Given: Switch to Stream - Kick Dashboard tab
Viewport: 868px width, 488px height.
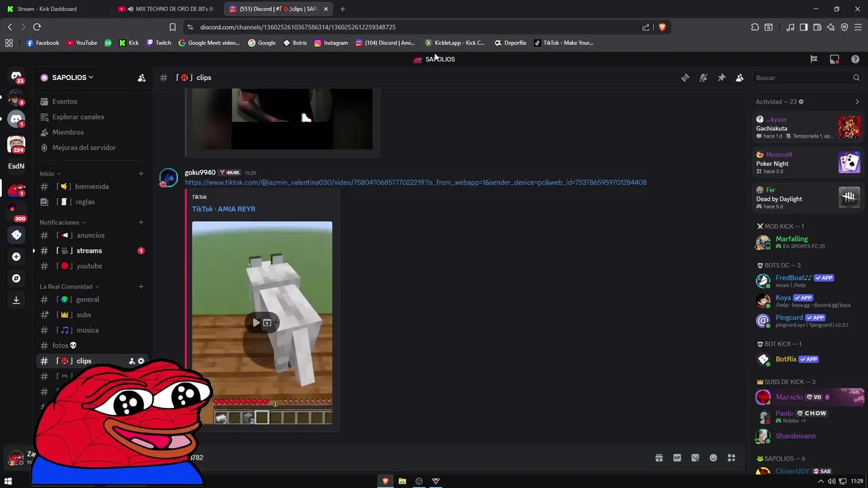Looking at the screenshot, I should (x=54, y=9).
